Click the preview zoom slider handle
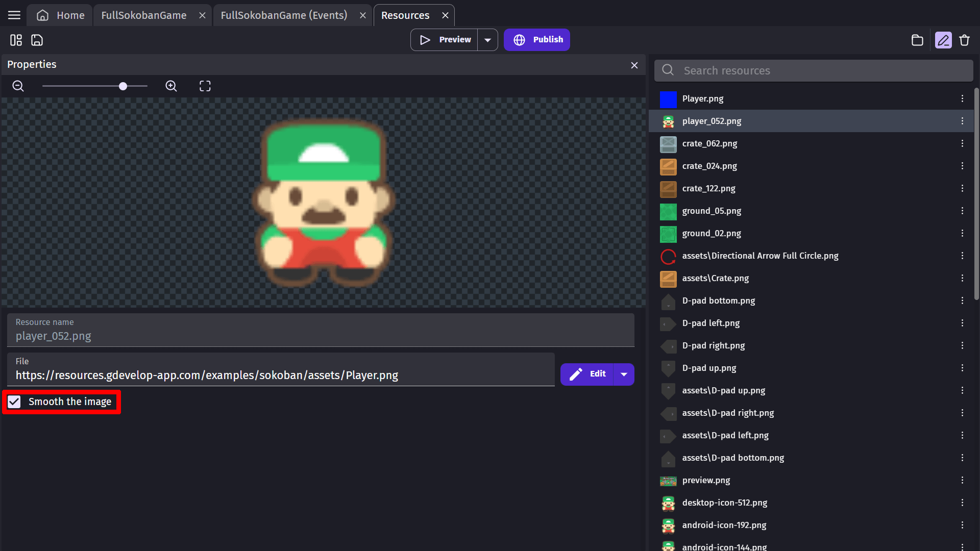Image resolution: width=980 pixels, height=551 pixels. pos(123,86)
